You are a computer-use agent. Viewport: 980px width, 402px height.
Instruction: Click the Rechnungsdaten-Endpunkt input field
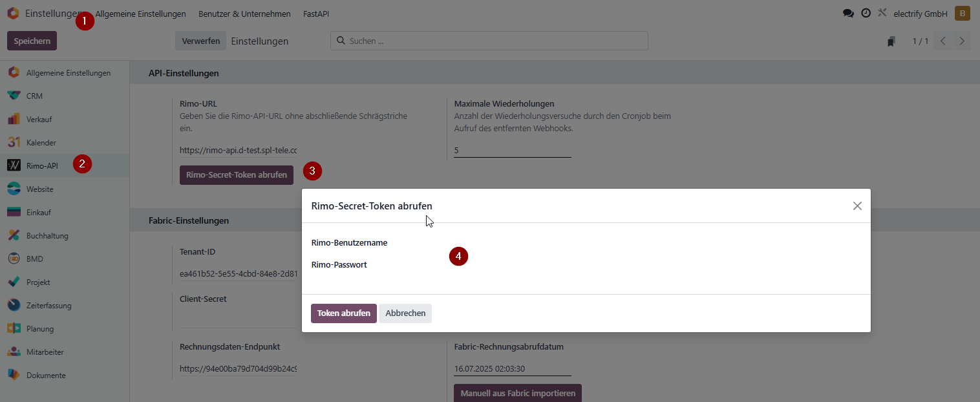(x=239, y=369)
